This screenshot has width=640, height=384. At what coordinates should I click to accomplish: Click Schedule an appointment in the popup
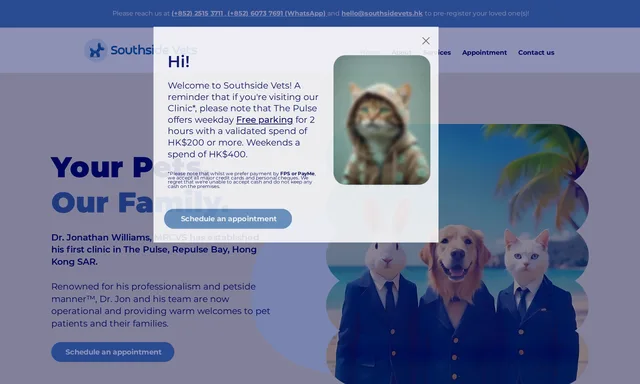point(228,219)
